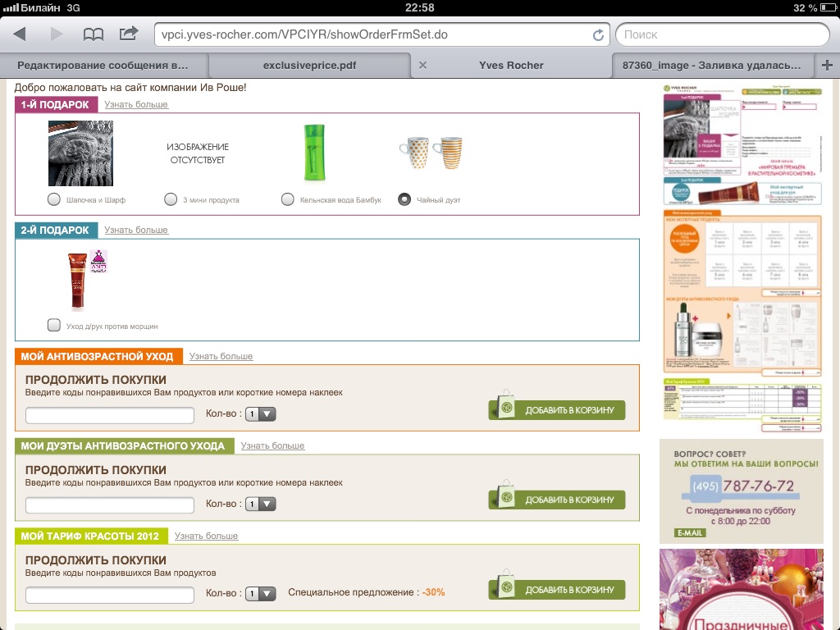Reload the page with refresh icon
Viewport: 840px width, 630px height.
[598, 35]
